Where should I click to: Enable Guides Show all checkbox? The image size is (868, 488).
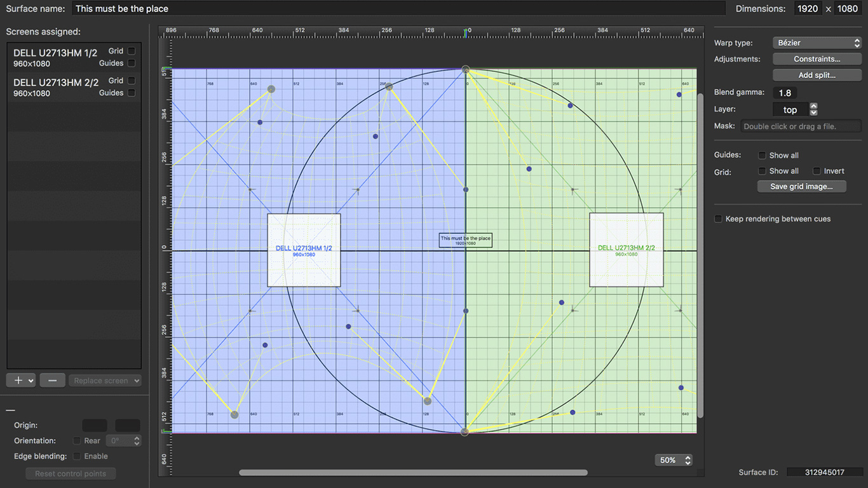[x=762, y=155]
